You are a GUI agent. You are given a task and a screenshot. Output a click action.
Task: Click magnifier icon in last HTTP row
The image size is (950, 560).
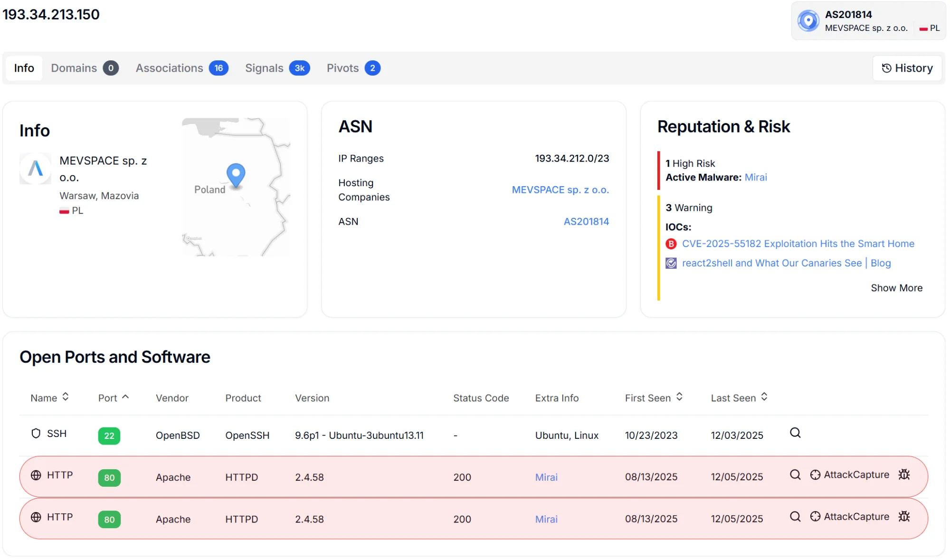pos(795,516)
